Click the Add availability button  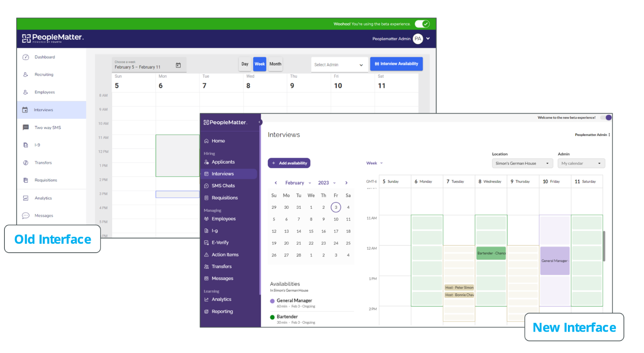click(x=289, y=163)
